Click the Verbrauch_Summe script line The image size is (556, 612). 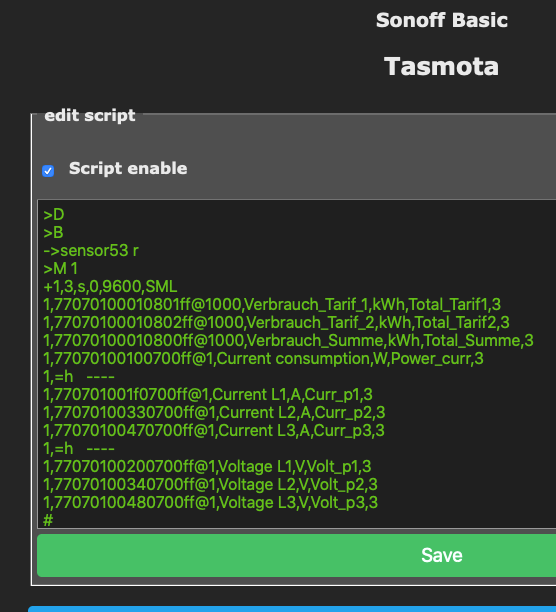tap(288, 340)
